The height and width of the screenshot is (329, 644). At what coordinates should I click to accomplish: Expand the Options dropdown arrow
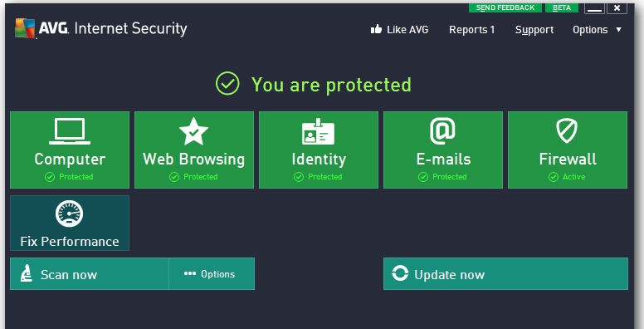tap(618, 30)
